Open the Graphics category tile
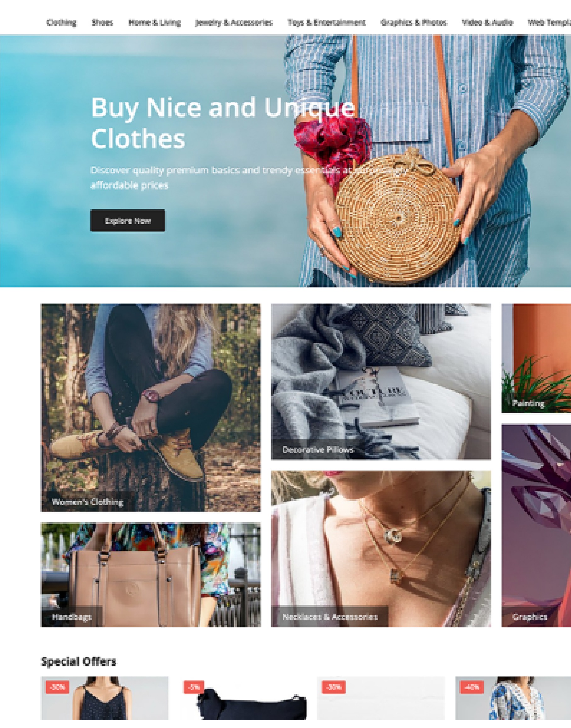The width and height of the screenshot is (571, 728). [x=536, y=526]
